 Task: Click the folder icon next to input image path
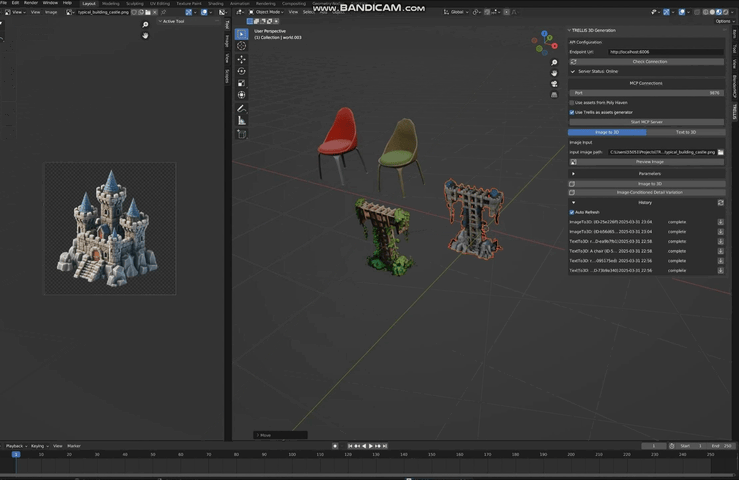click(x=721, y=152)
